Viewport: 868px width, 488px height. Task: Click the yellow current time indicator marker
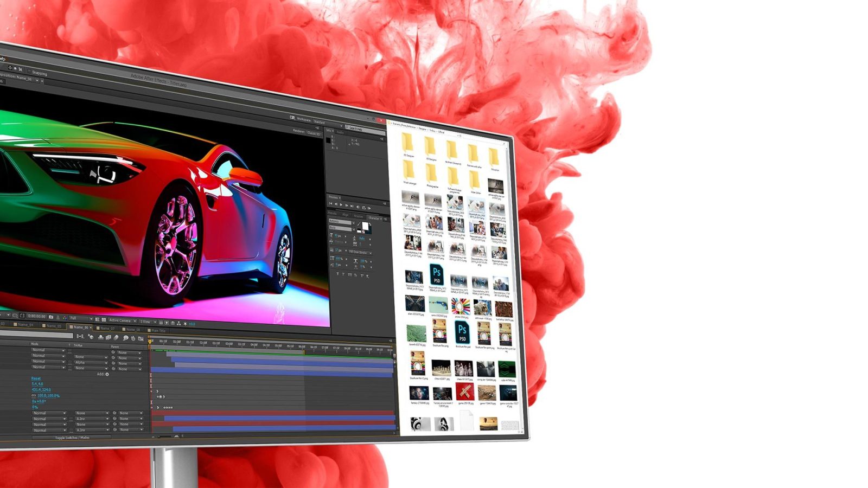pyautogui.click(x=150, y=341)
